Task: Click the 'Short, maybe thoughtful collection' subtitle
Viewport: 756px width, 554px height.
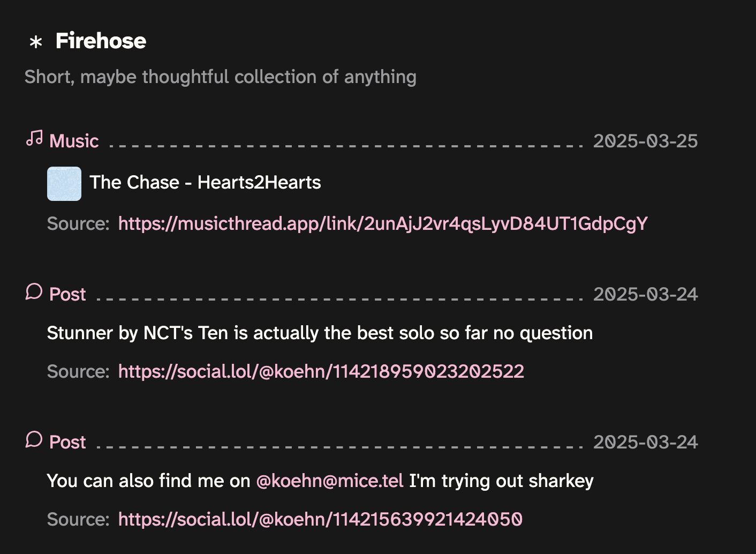Action: [x=221, y=77]
